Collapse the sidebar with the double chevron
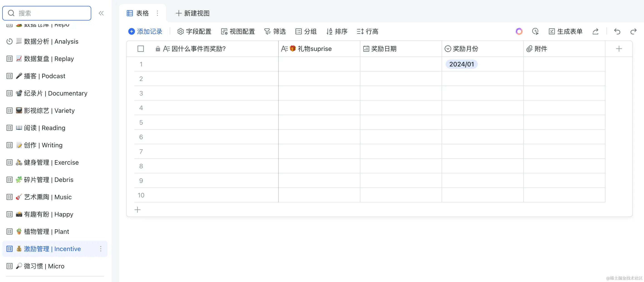 tap(101, 13)
